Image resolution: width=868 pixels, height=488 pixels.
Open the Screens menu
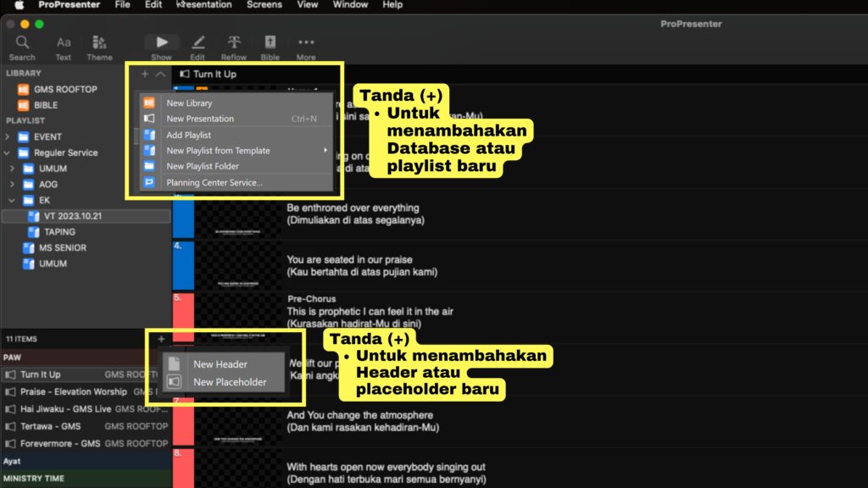[264, 5]
